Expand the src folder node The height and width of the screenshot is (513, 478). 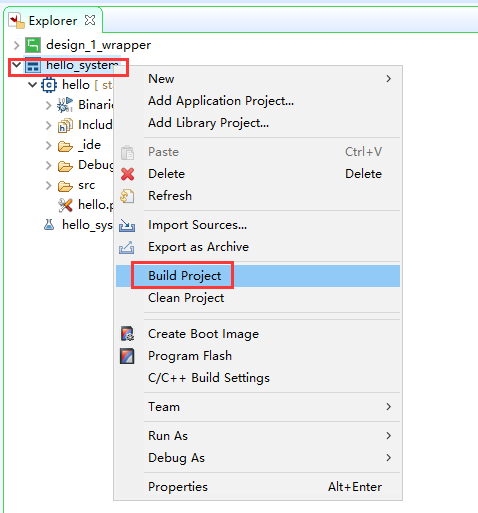(x=49, y=185)
